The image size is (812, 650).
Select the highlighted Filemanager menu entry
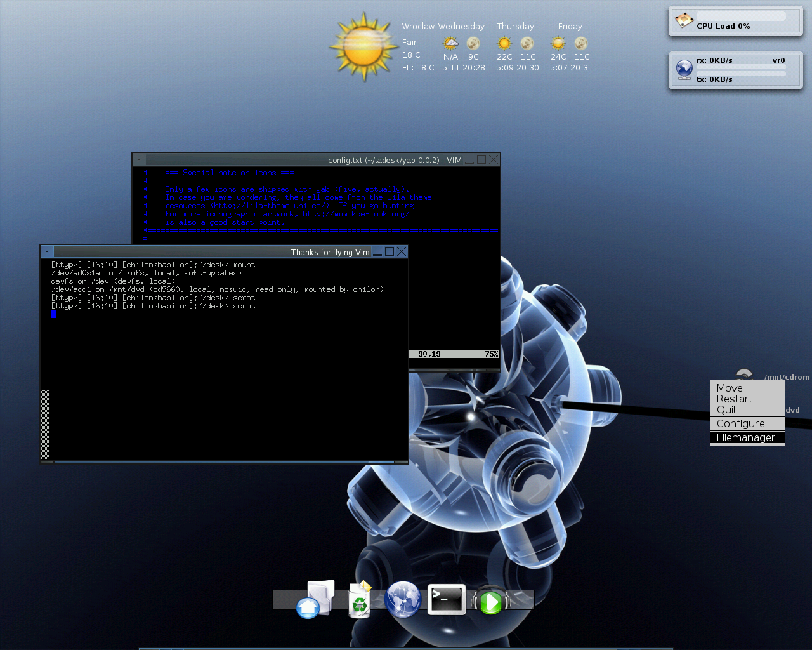coord(745,437)
